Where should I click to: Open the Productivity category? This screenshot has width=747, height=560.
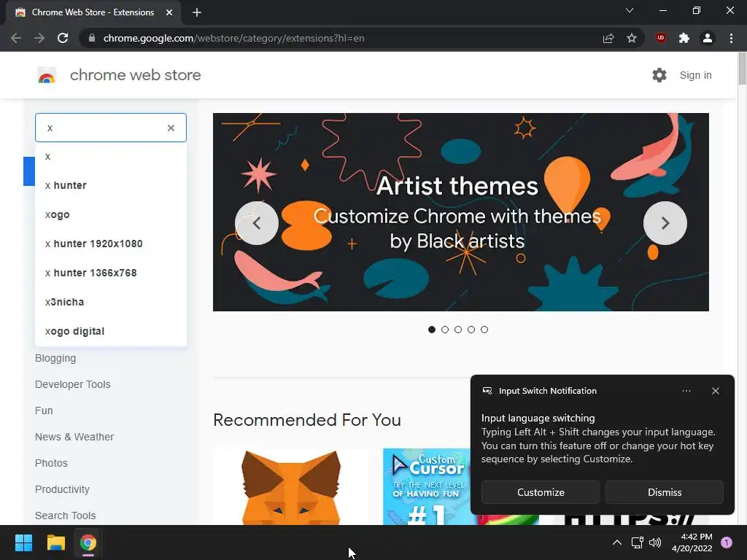point(62,489)
